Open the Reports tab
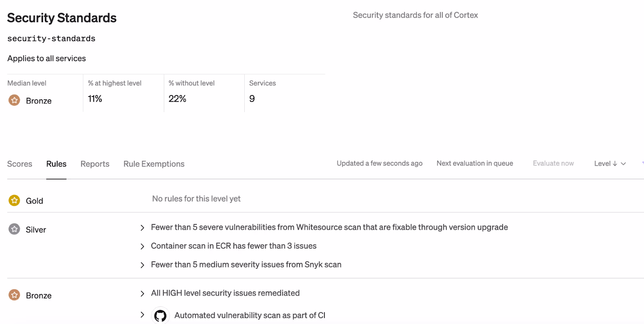The width and height of the screenshot is (644, 324). tap(95, 164)
